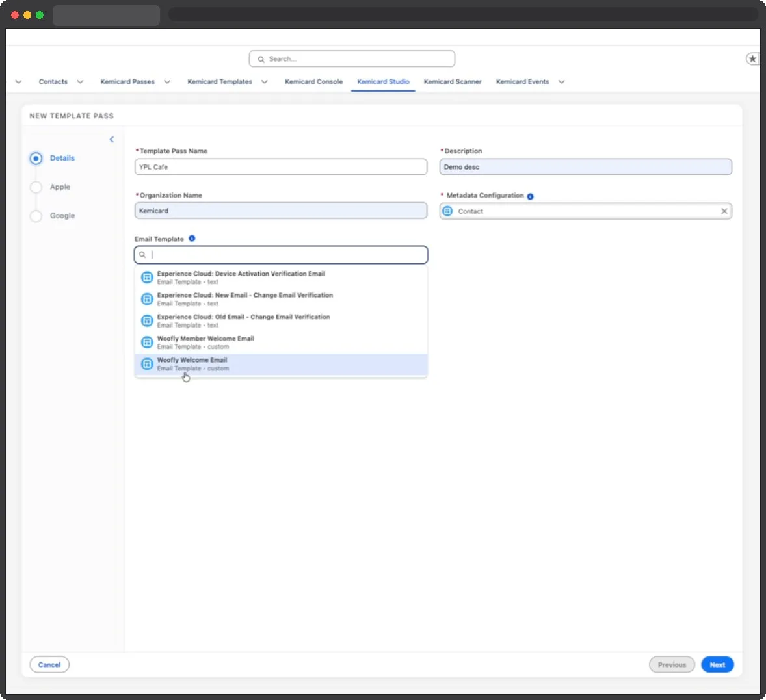The image size is (766, 700).
Task: Choose Woofly Member Welcome Email option
Action: point(281,342)
